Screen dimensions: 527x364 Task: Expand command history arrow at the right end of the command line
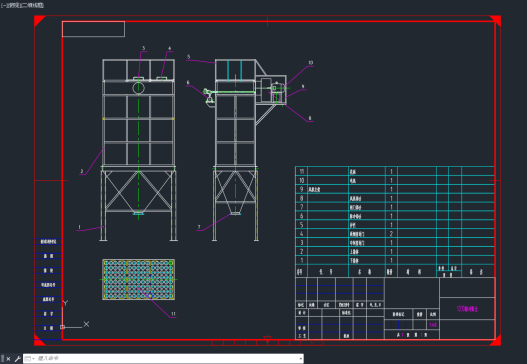[300, 359]
